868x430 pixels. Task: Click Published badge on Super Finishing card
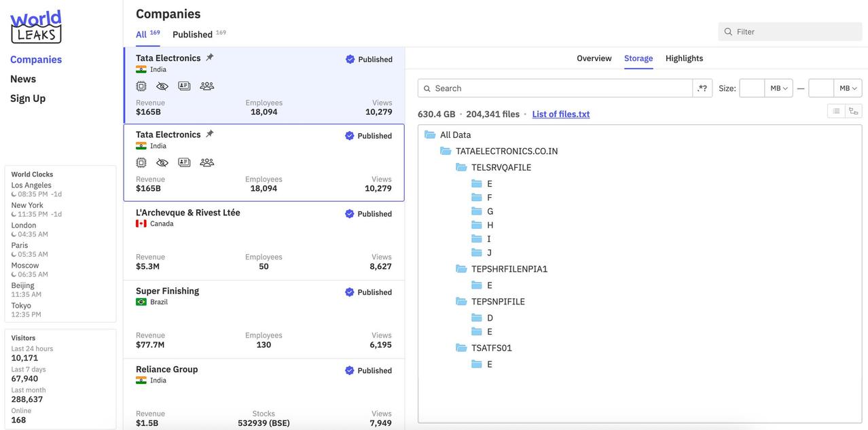pyautogui.click(x=369, y=292)
